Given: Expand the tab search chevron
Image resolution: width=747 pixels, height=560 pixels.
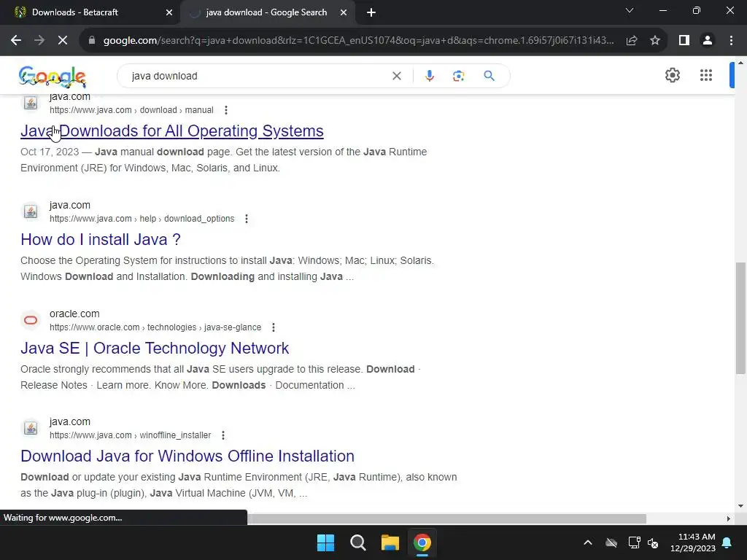Looking at the screenshot, I should click(x=630, y=10).
